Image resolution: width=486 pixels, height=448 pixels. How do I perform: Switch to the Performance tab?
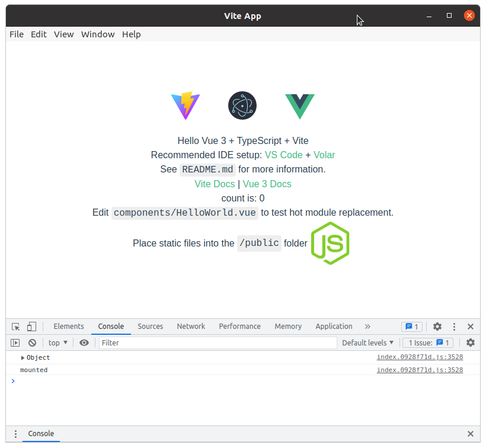(239, 327)
